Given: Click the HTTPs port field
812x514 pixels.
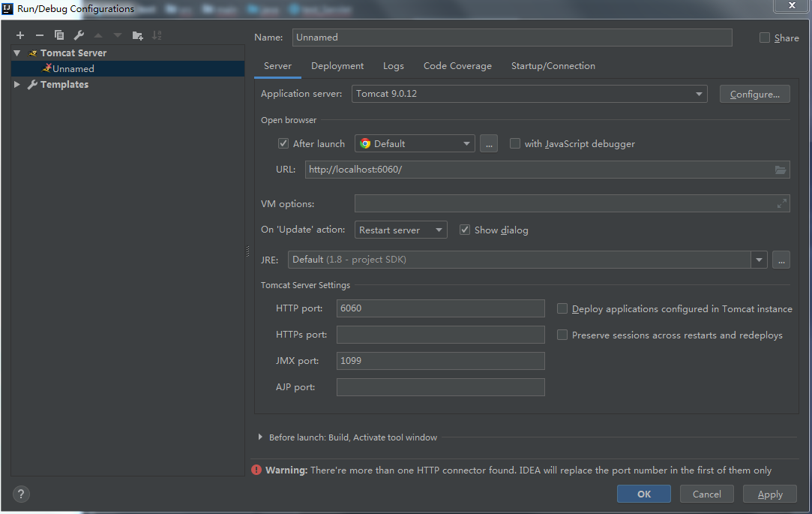Looking at the screenshot, I should point(441,335).
